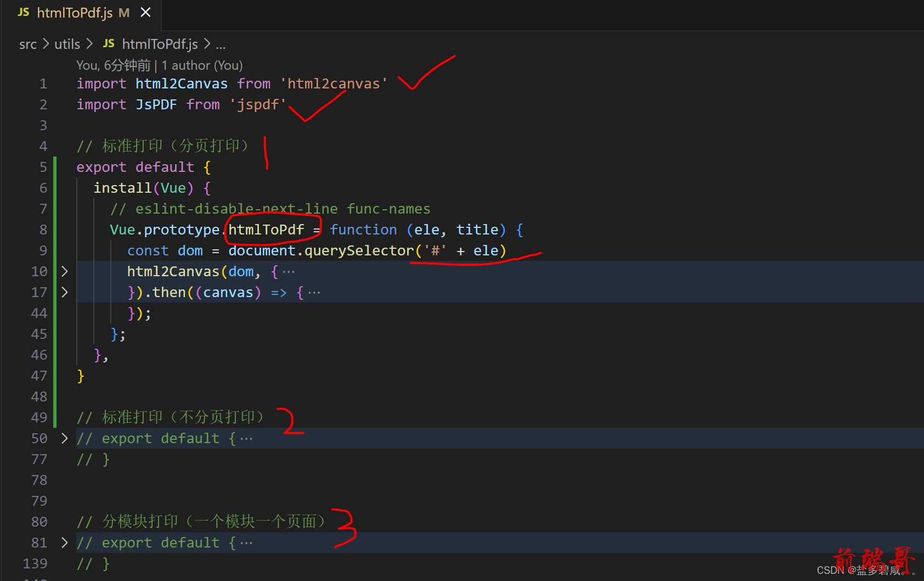
Task: Click 'const dom' declaration on line 9
Action: pyautogui.click(x=165, y=251)
